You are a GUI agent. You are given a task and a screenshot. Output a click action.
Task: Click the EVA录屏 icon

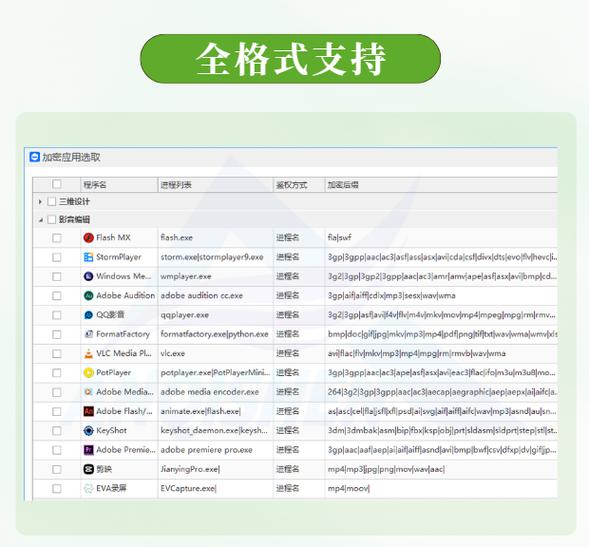(x=88, y=488)
